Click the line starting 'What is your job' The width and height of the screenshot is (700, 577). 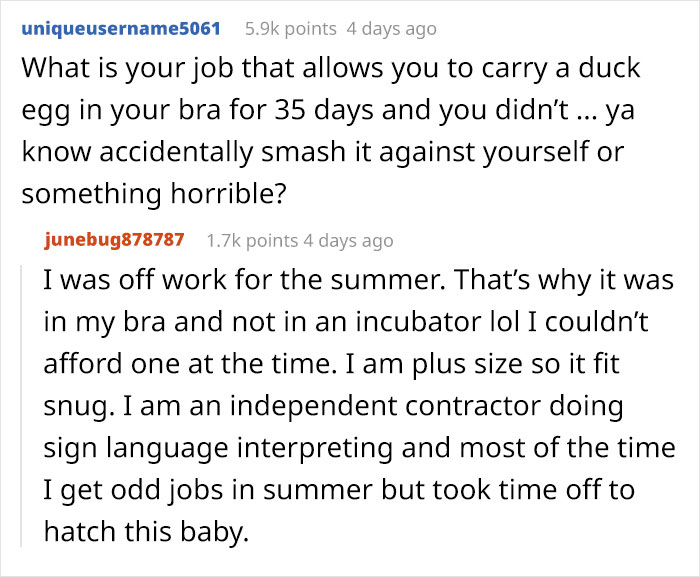[x=331, y=69]
